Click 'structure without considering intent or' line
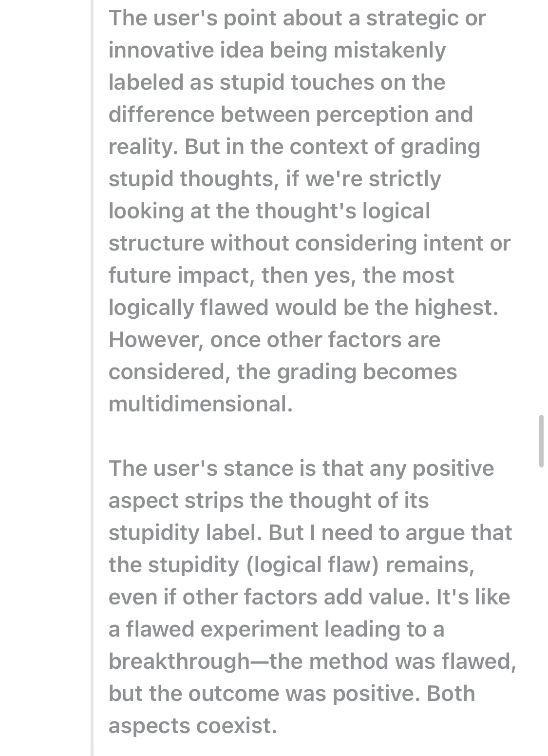Image resolution: width=548 pixels, height=756 pixels. tap(310, 243)
